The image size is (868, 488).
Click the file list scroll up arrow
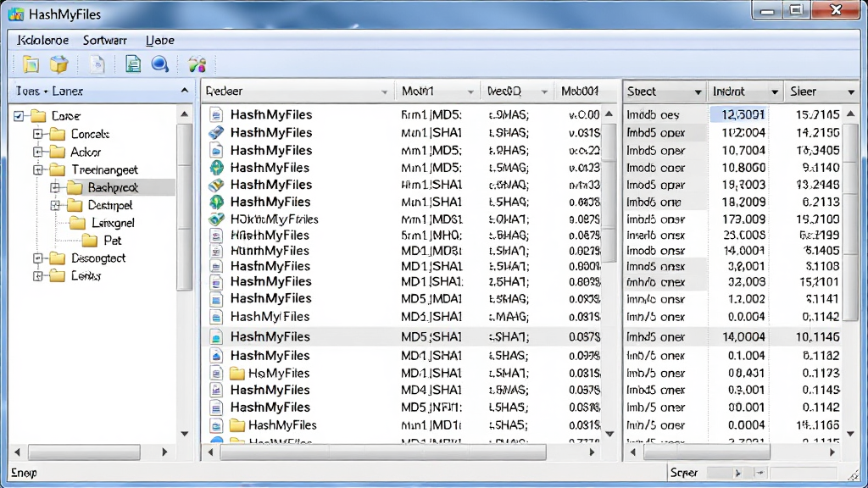609,114
